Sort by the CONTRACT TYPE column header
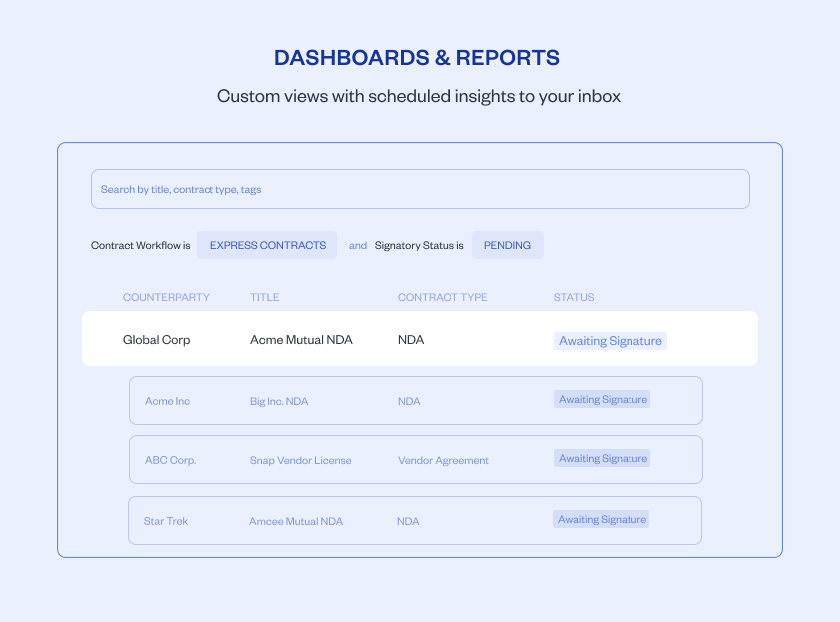The image size is (840, 622). (442, 297)
